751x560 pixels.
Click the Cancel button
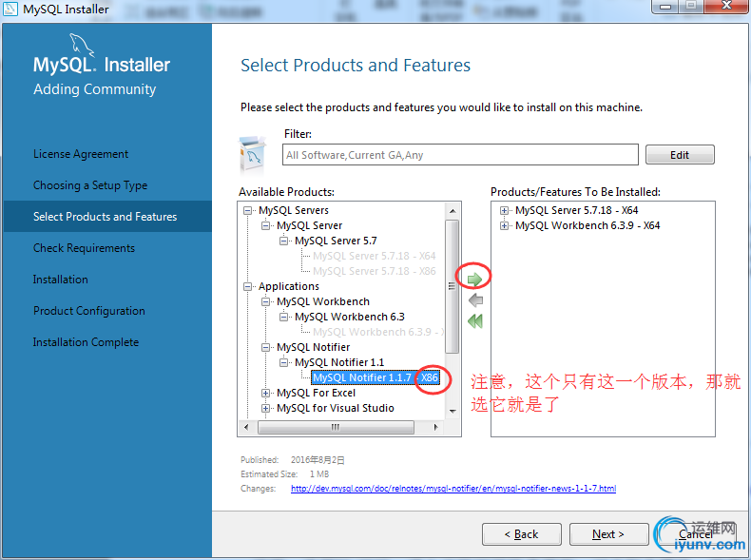(x=696, y=534)
